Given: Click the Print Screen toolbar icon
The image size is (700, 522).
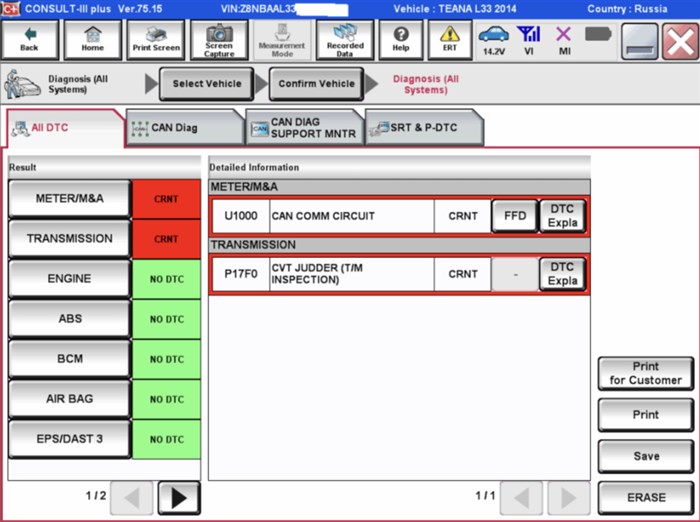Looking at the screenshot, I should 155,39.
